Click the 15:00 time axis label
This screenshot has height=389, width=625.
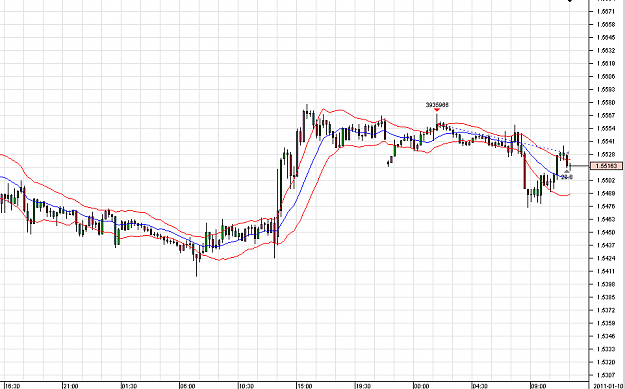(x=305, y=386)
